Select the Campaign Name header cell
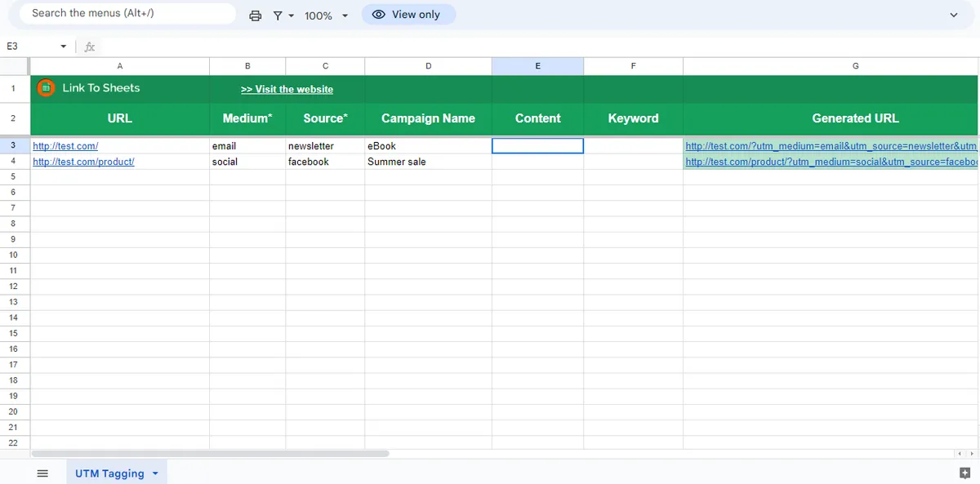Screen dimensions: 980x484 (x=428, y=118)
